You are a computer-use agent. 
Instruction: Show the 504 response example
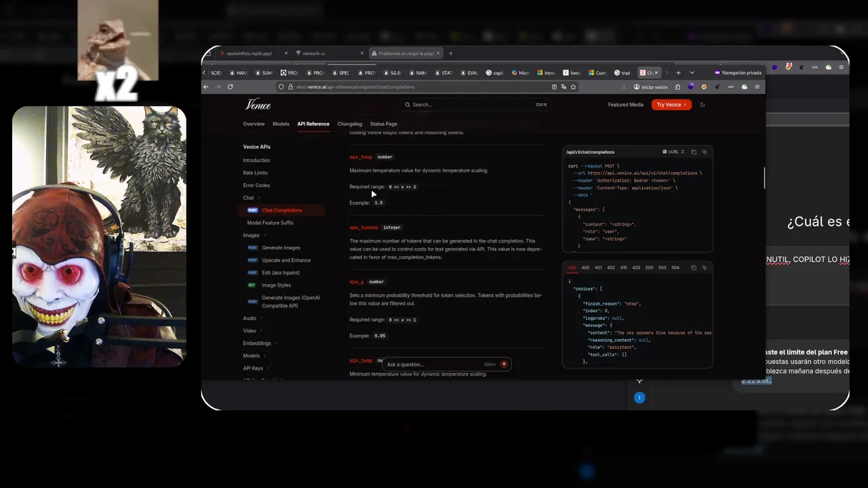[675, 268]
